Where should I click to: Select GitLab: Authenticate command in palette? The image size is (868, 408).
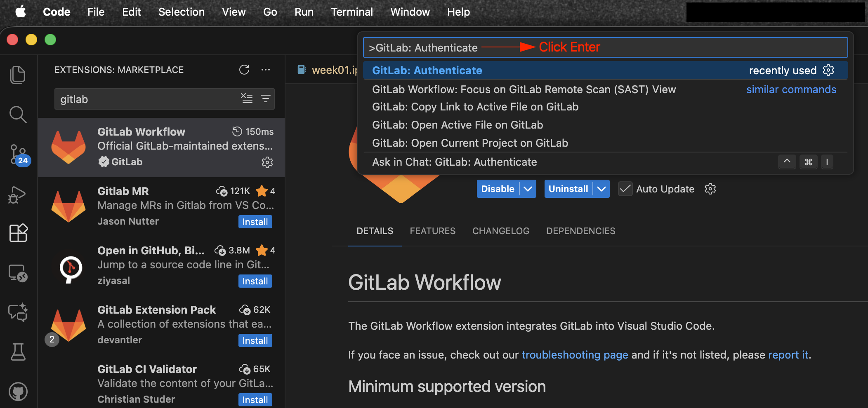(427, 70)
